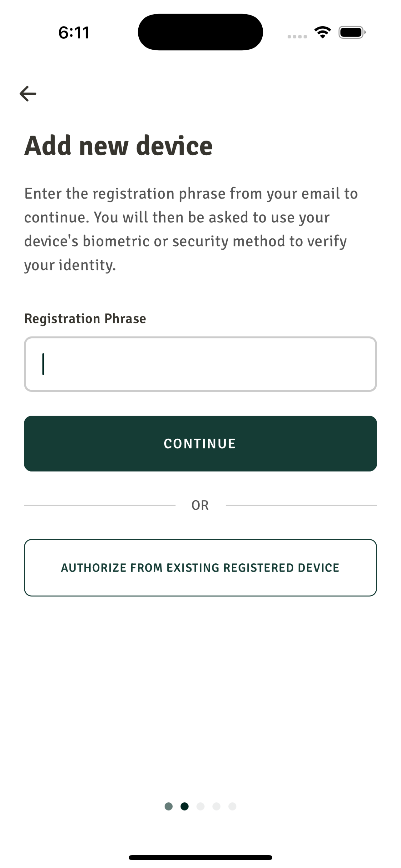Tap the Add new device heading
This screenshot has width=401, height=868.
coord(118,146)
